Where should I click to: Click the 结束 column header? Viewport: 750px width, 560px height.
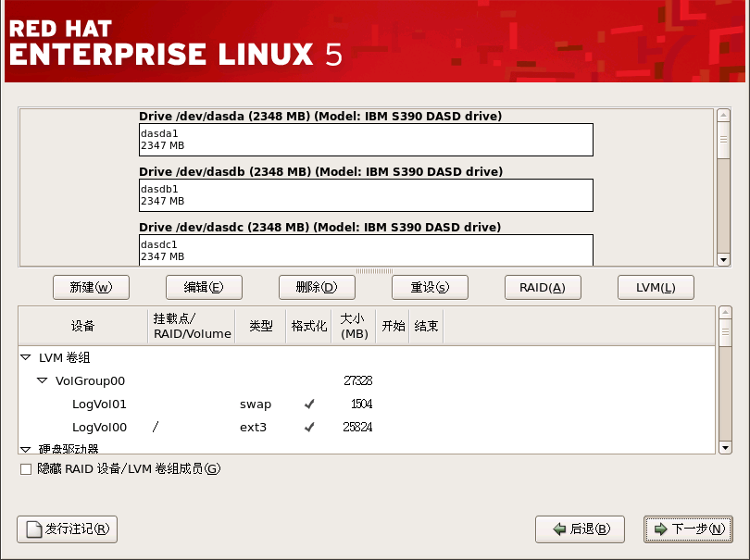tap(426, 326)
